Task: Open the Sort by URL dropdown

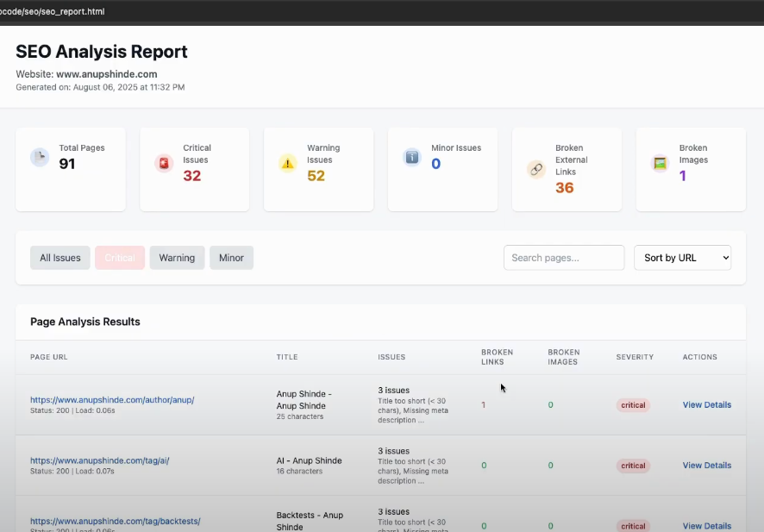Action: click(x=682, y=257)
